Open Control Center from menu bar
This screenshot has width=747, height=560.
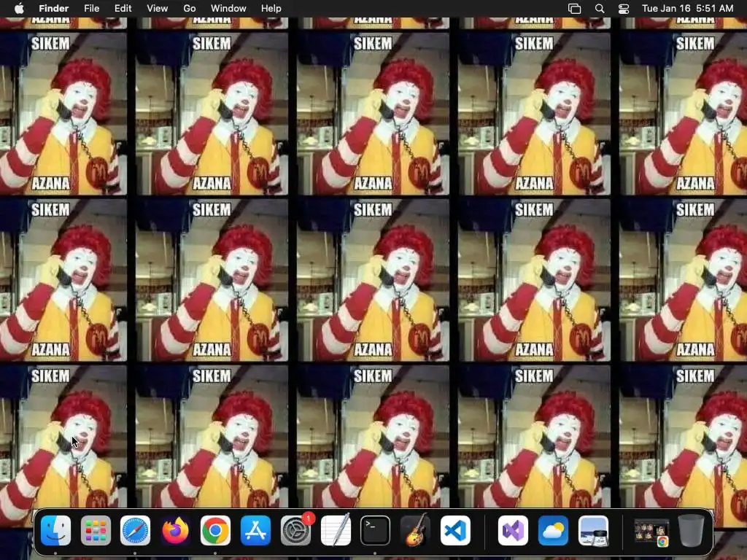click(x=624, y=9)
